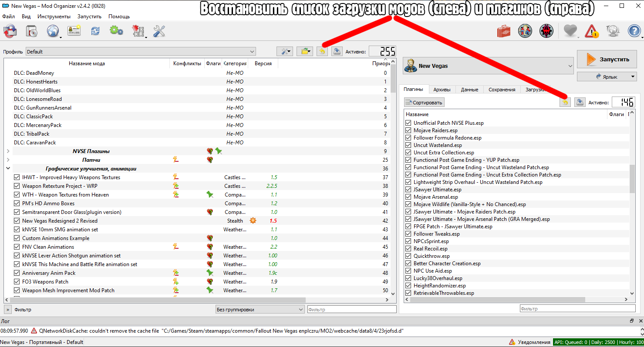Click the question mark Help icon
Viewport: 644px width, 347px height.
[x=634, y=31]
